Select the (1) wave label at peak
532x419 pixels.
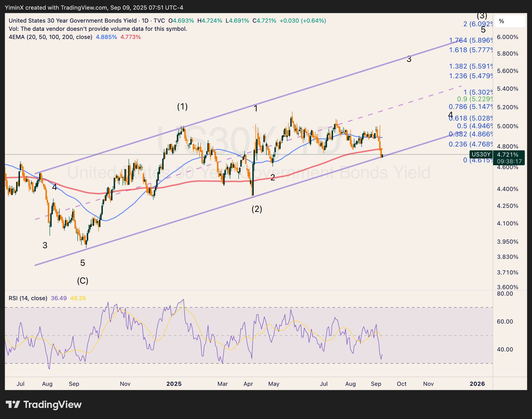(182, 106)
